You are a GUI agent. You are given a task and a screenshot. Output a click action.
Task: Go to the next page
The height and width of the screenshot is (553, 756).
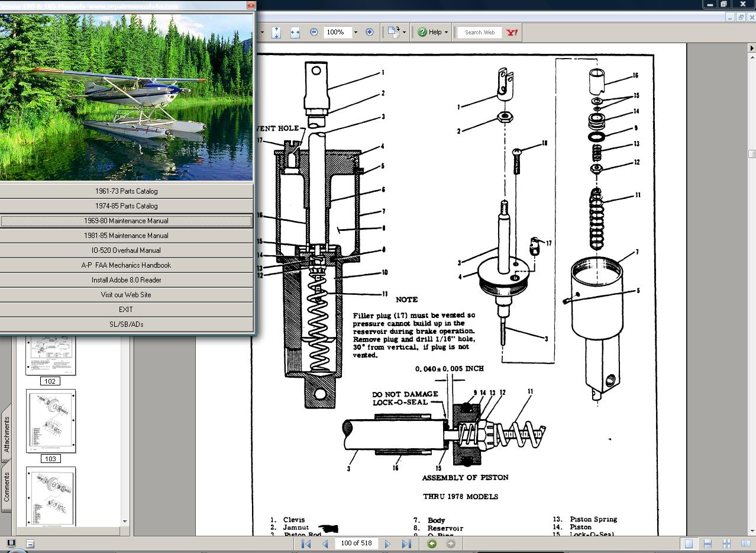(x=387, y=544)
